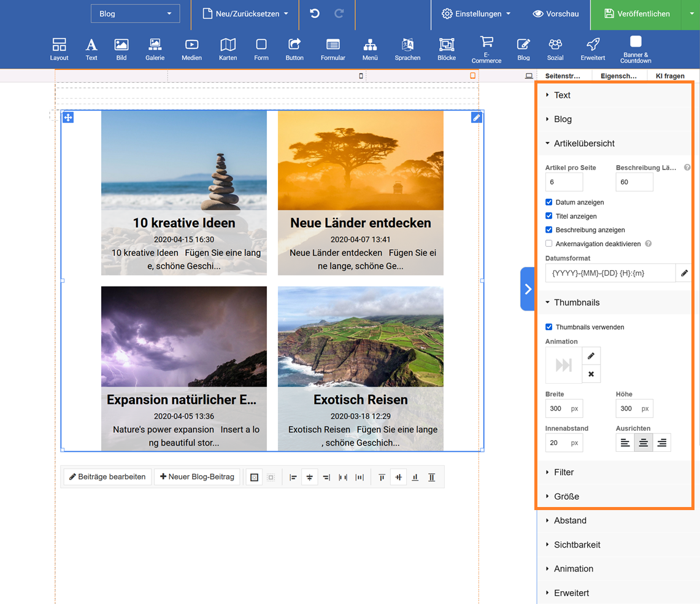The image size is (700, 604).
Task: Click Neuer Blog-Beitrag button
Action: pos(197,477)
